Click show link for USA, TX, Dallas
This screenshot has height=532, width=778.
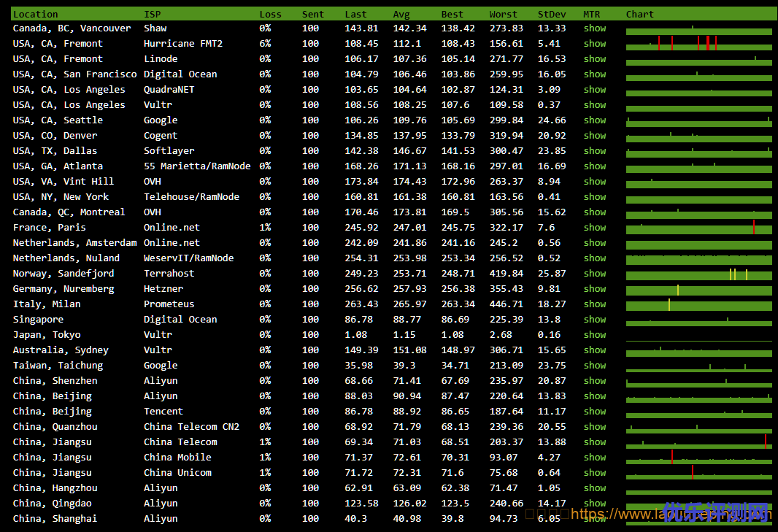[x=594, y=151]
